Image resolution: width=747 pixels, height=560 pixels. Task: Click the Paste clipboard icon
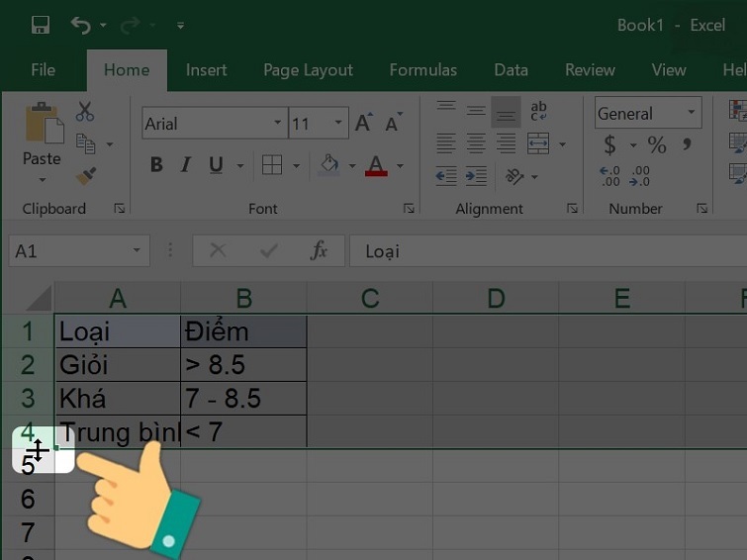(44, 123)
